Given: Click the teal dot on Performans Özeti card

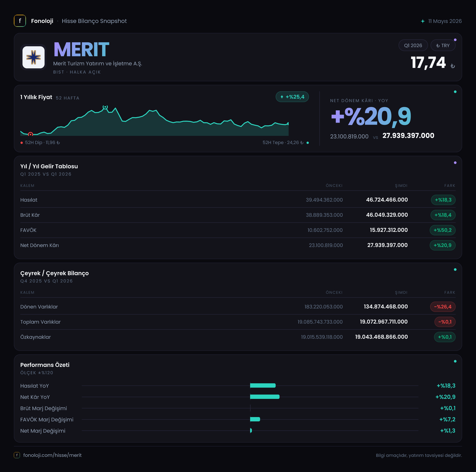Looking at the screenshot, I should point(455,361).
